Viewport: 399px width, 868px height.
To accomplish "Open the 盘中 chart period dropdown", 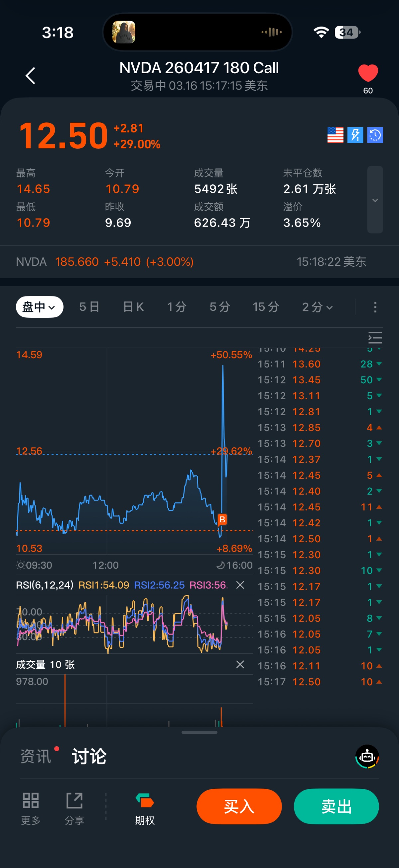I will tap(39, 307).
